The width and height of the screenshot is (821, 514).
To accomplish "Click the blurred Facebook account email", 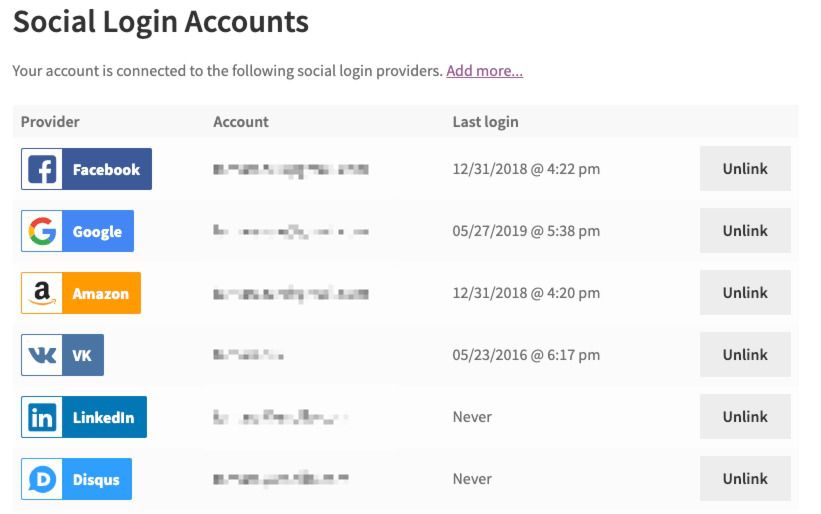I will [291, 170].
